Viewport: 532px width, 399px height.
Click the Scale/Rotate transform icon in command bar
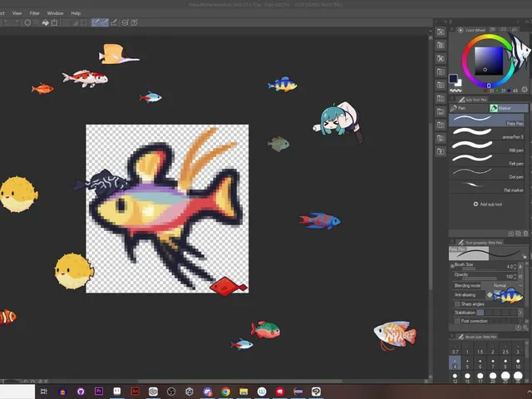(55, 22)
